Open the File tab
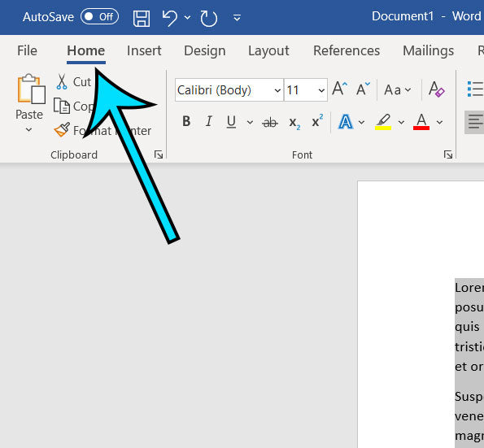This screenshot has height=448, width=484. 27,50
